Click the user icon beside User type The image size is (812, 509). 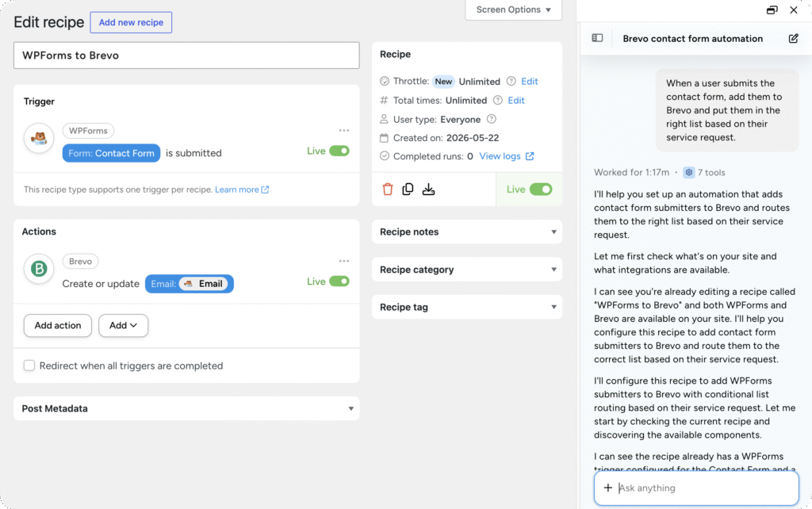[384, 119]
